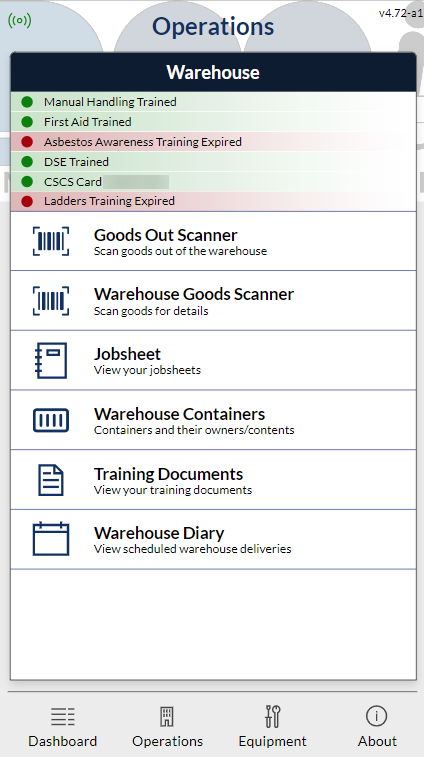Click the Manual Handling Trained green indicator
The height and width of the screenshot is (757, 424).
[27, 102]
